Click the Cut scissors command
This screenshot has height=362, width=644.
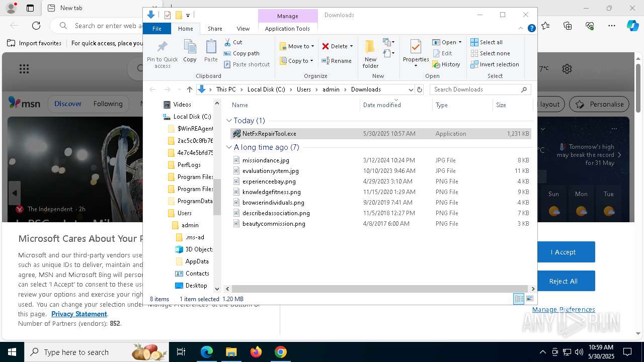tap(233, 42)
